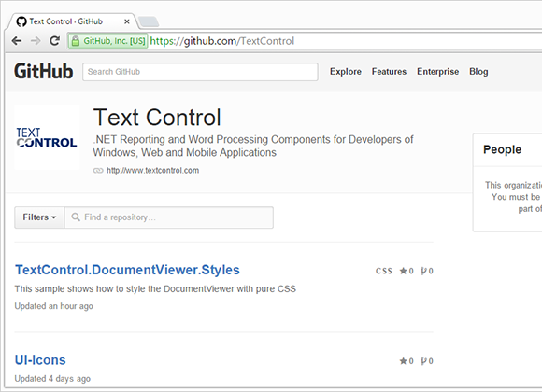Open a new browser tab

[x=149, y=21]
